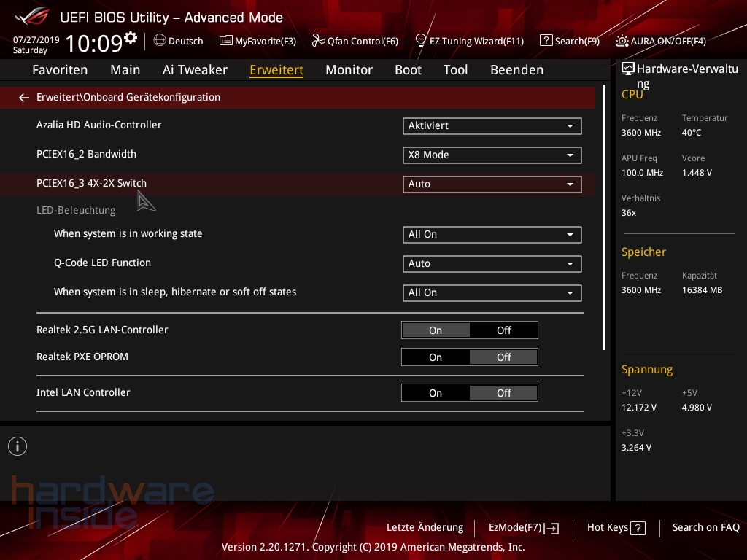The height and width of the screenshot is (560, 747).
Task: Open the Ai Tweaker tab
Action: point(195,70)
